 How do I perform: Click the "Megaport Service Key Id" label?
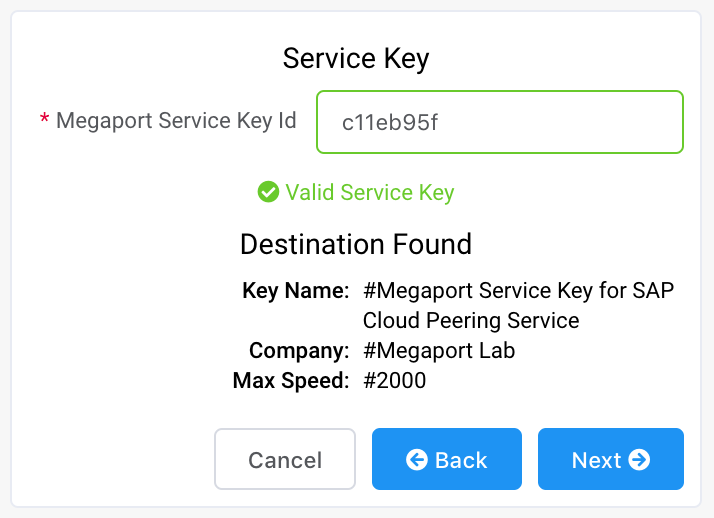pyautogui.click(x=176, y=121)
